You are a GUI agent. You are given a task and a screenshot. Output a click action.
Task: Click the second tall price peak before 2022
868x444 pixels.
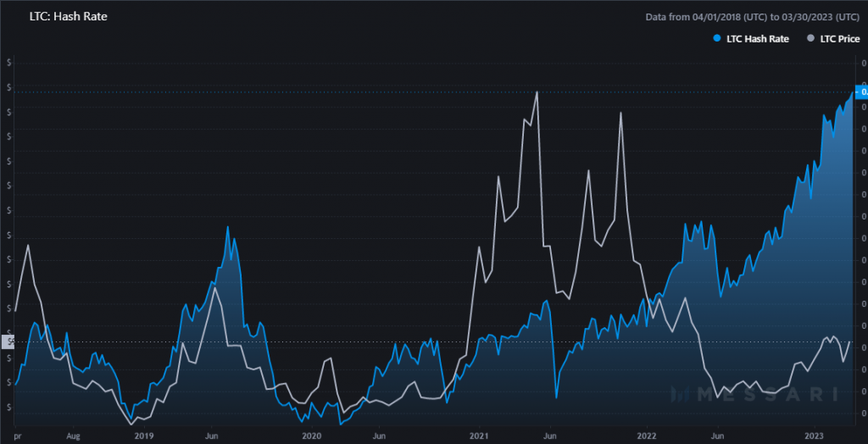[x=621, y=112]
